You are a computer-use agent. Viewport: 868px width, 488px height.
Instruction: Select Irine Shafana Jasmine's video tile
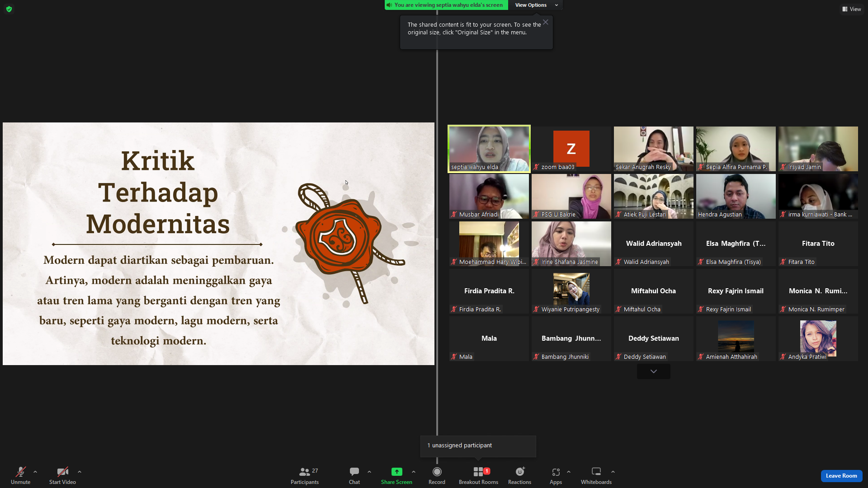571,244
